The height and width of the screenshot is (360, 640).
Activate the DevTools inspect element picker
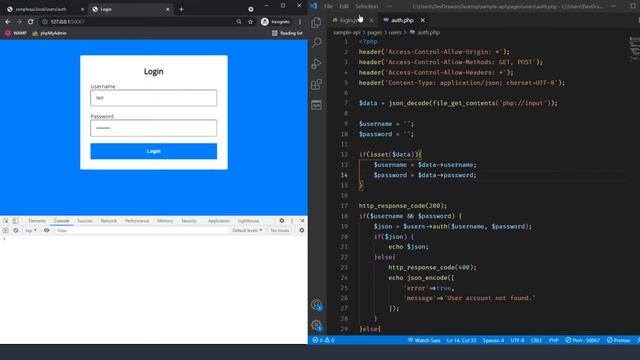click(6, 220)
